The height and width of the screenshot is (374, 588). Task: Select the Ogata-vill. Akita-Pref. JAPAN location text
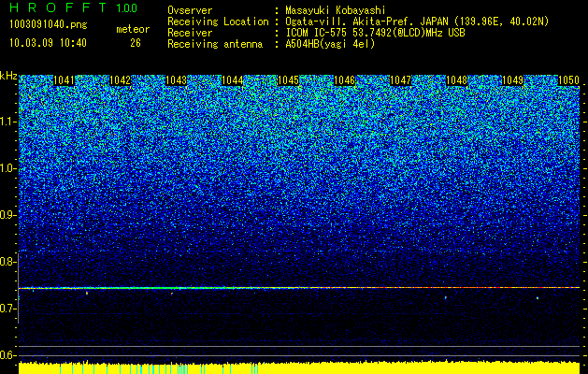tap(417, 22)
